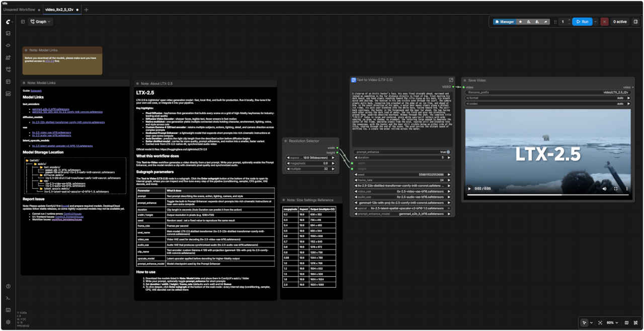
Task: Enter subgraph icon on Text to Video node
Action: coord(451,80)
